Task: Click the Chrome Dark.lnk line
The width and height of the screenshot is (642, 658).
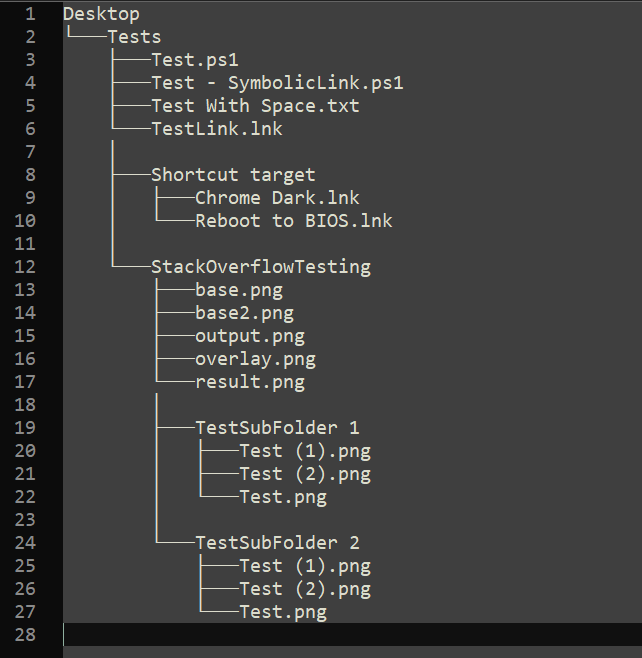Action: click(277, 198)
